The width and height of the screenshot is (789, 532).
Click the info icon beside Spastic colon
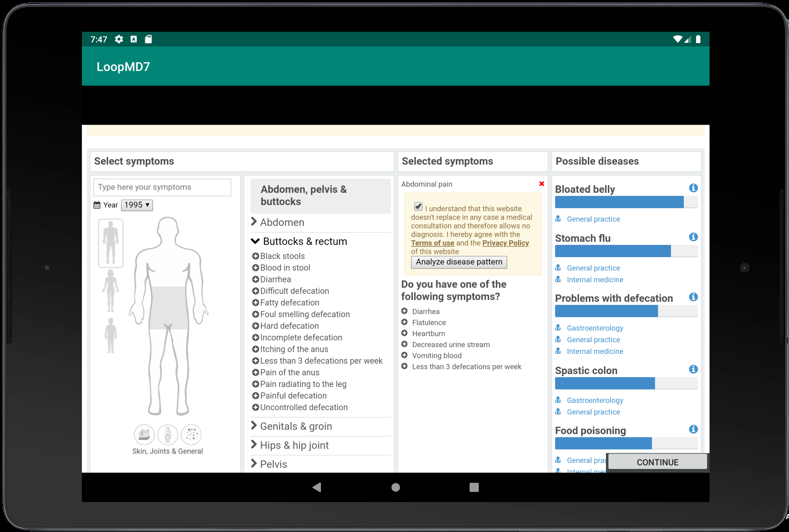coord(693,369)
